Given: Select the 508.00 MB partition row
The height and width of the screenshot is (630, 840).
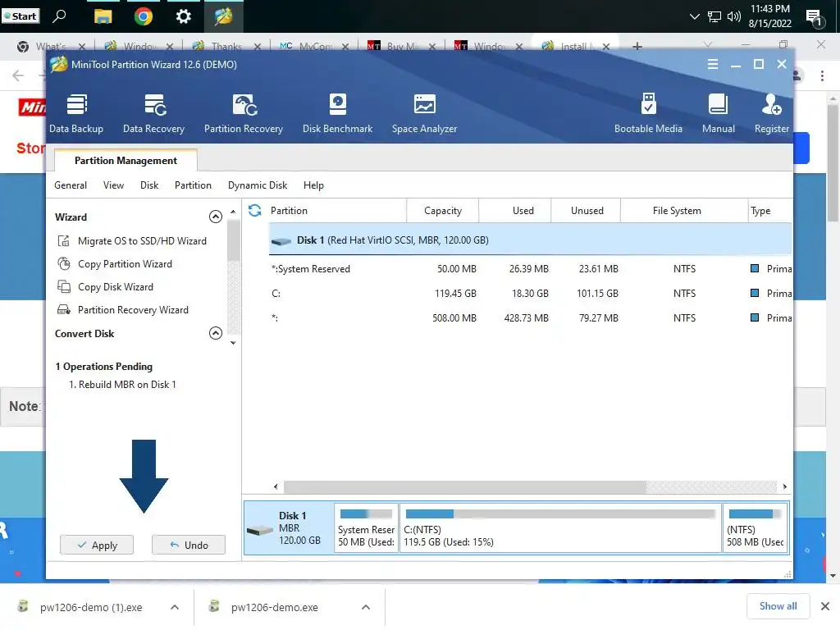Looking at the screenshot, I should 530,318.
